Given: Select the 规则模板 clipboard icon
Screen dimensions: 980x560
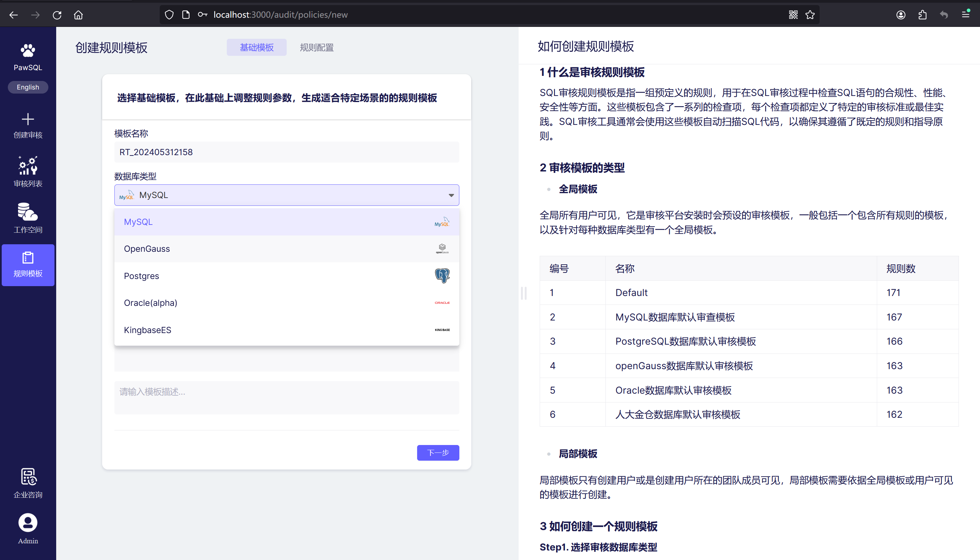Looking at the screenshot, I should [x=28, y=258].
